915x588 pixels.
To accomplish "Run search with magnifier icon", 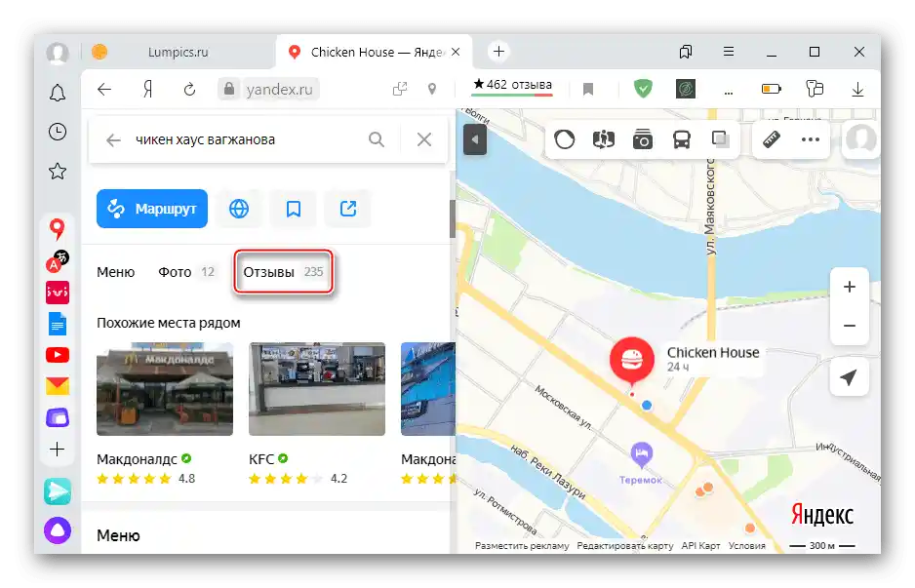I will pyautogui.click(x=377, y=139).
